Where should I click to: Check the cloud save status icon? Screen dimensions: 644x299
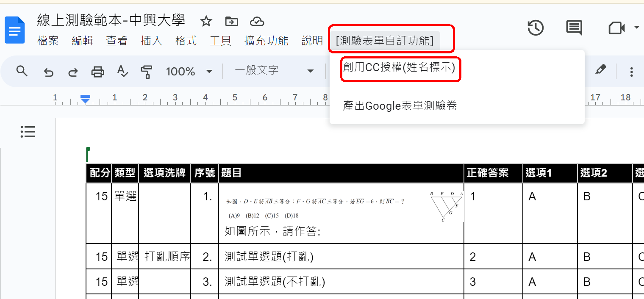pos(257,21)
